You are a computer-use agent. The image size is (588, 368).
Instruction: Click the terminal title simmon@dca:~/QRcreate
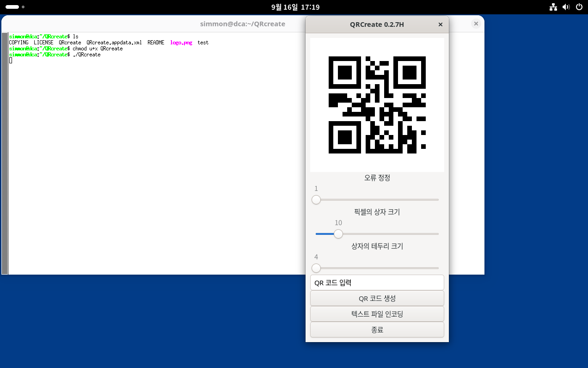[x=242, y=24]
